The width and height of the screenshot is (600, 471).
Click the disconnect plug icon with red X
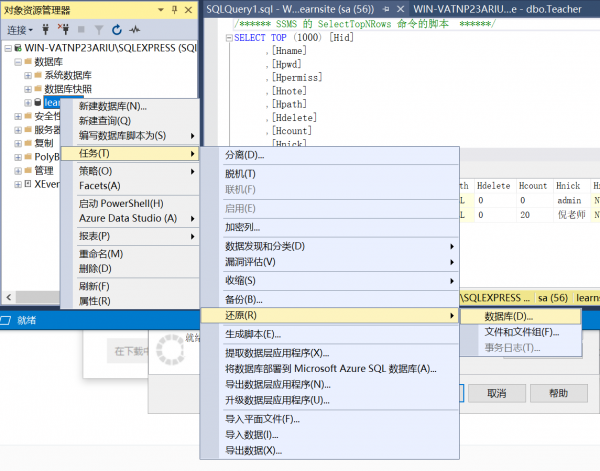click(x=65, y=30)
